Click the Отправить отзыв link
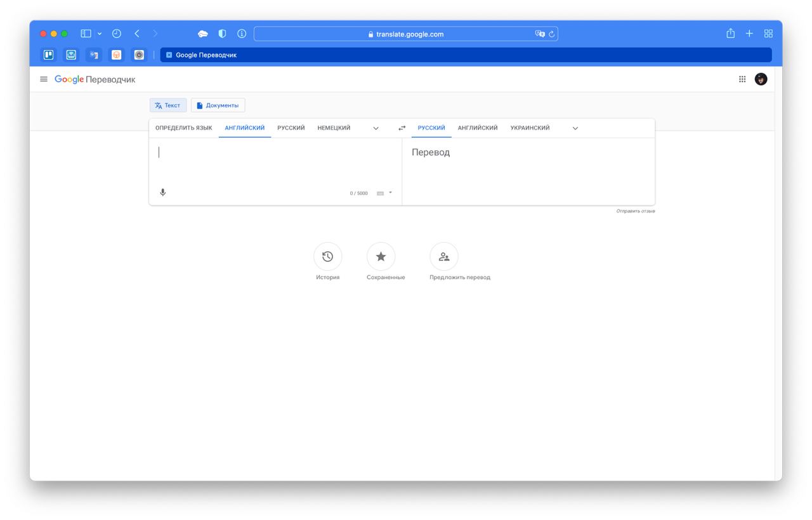812x520 pixels. pyautogui.click(x=636, y=211)
